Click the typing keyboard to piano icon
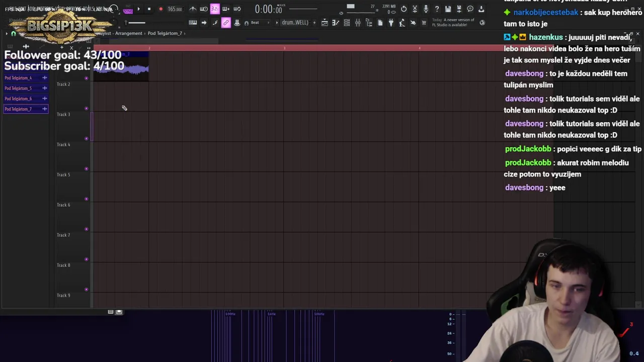Viewport: 644px width, 362px height. (x=193, y=23)
